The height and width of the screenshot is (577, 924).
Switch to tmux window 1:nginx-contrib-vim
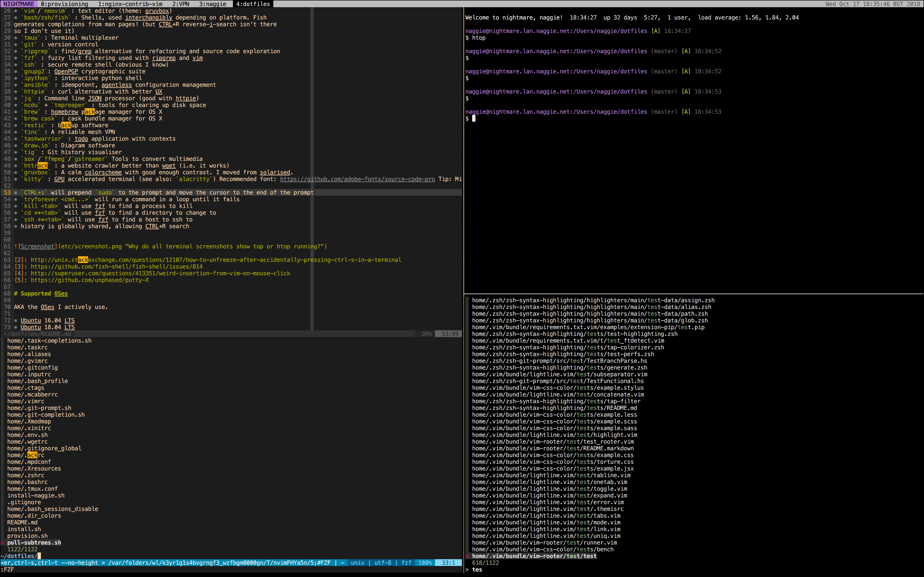click(130, 4)
